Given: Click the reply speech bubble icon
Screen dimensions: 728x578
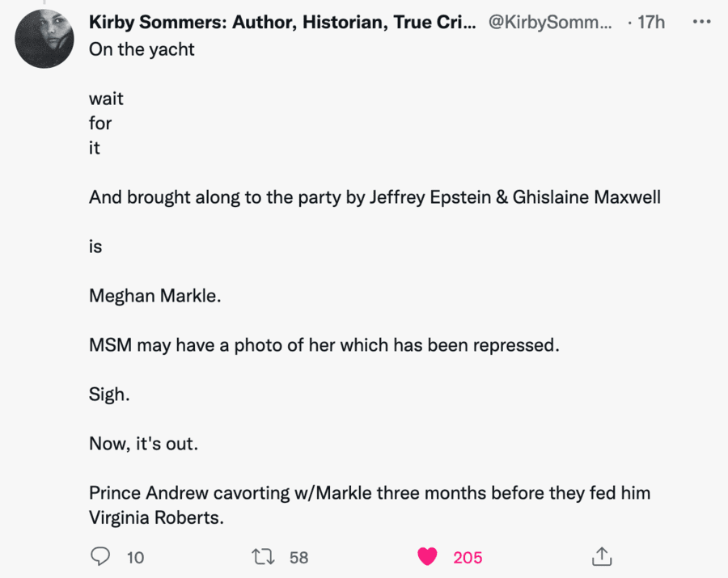Looking at the screenshot, I should tap(99, 557).
